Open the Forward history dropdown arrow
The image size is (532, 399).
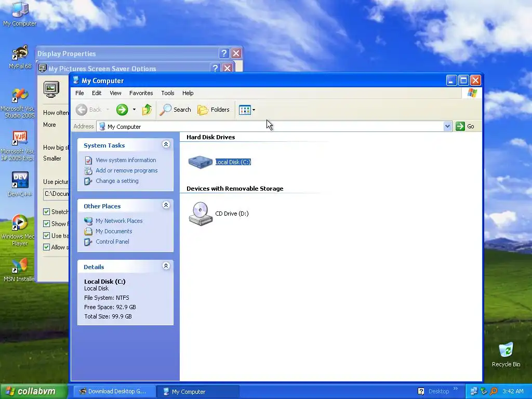point(135,110)
